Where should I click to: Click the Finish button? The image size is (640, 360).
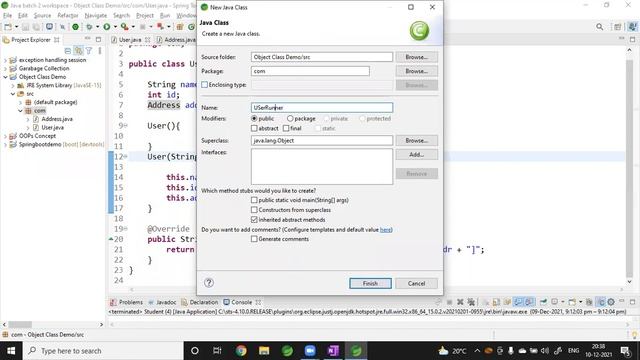(x=370, y=283)
